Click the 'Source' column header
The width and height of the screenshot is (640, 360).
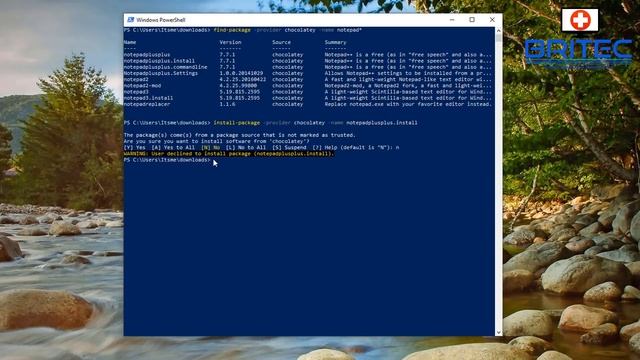coord(282,42)
